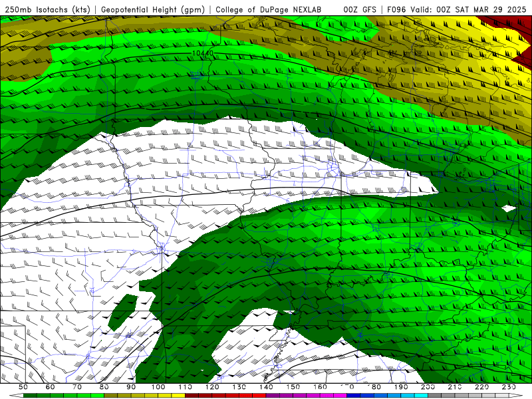The height and width of the screenshot is (399, 532).
Task: Click the 90 label on the color scale
Action: click(131, 387)
